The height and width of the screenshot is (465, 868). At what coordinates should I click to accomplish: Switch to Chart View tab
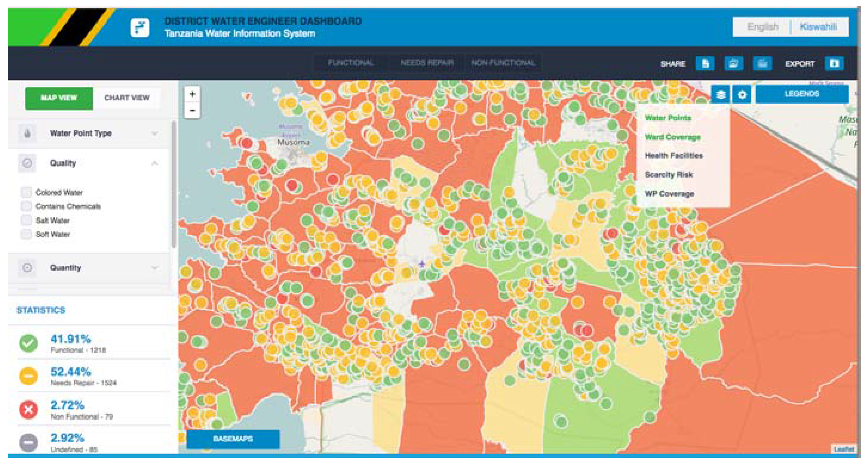pos(127,98)
